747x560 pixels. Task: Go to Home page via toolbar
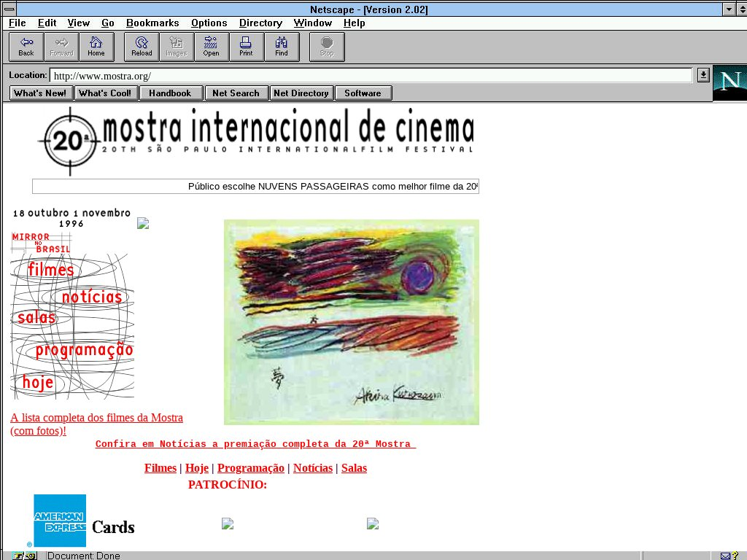click(x=96, y=47)
